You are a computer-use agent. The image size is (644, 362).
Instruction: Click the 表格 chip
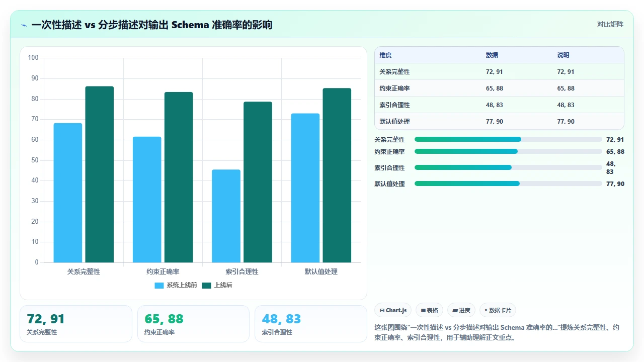429,310
